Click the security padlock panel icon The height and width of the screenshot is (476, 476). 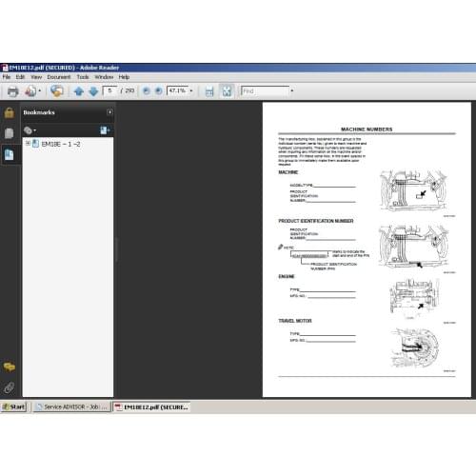point(10,113)
